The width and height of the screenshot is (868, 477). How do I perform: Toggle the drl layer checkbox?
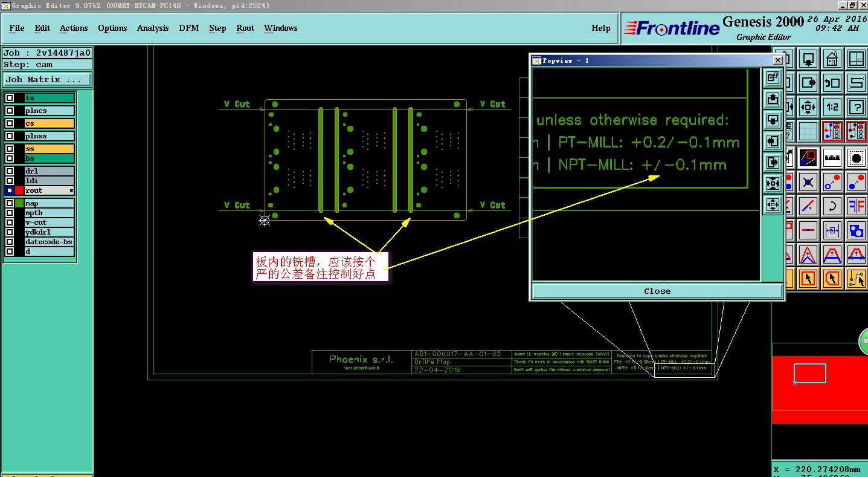click(x=10, y=171)
